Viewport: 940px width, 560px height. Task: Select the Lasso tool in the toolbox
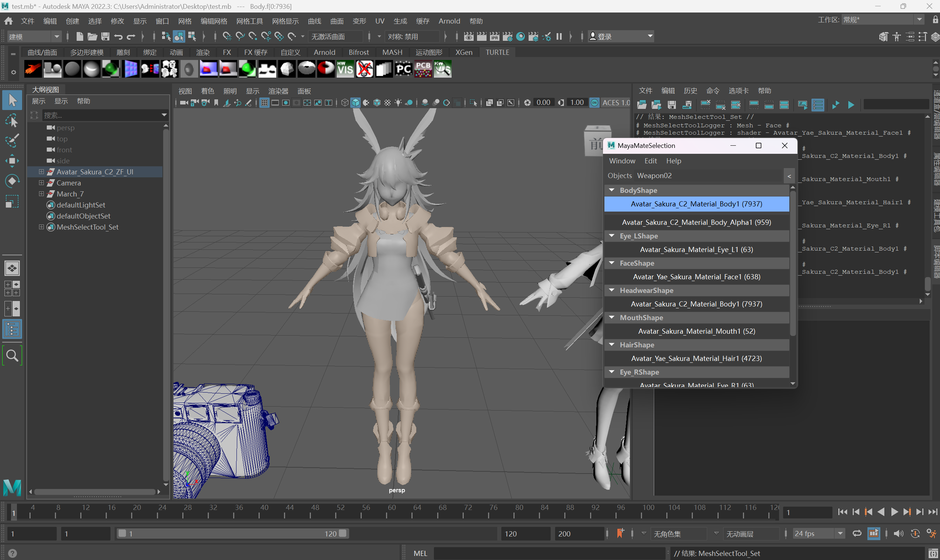pos(12,121)
